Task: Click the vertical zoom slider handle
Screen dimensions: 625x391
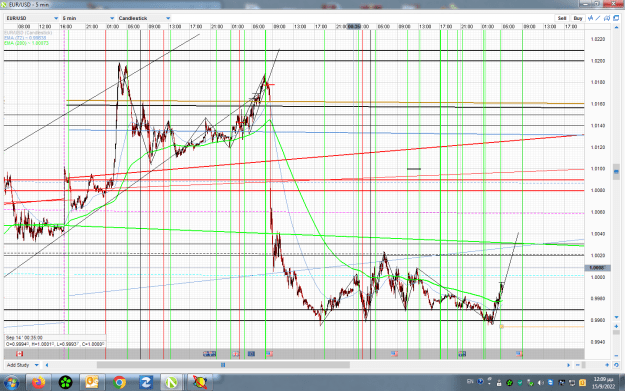Action: (x=616, y=332)
